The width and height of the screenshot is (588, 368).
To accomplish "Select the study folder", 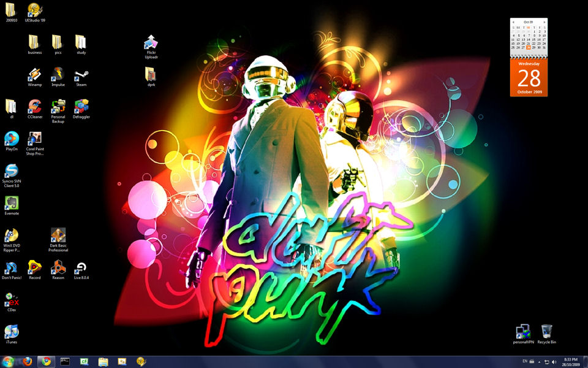I will (x=81, y=45).
